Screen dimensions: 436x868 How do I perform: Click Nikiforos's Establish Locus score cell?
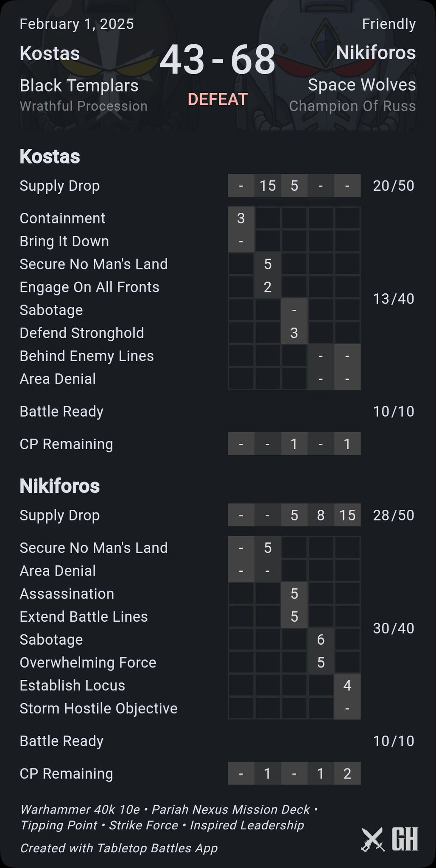347,685
